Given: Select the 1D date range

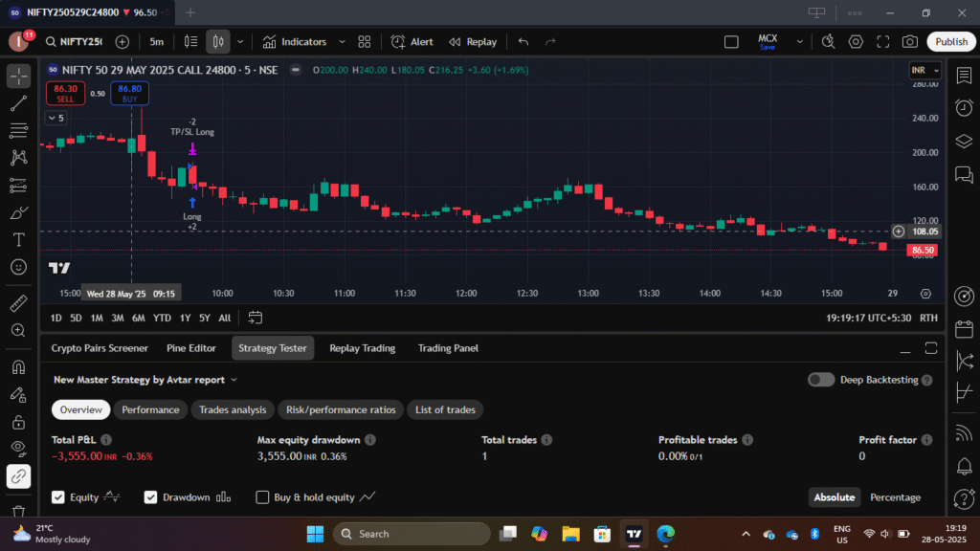Looking at the screenshot, I should [x=56, y=318].
